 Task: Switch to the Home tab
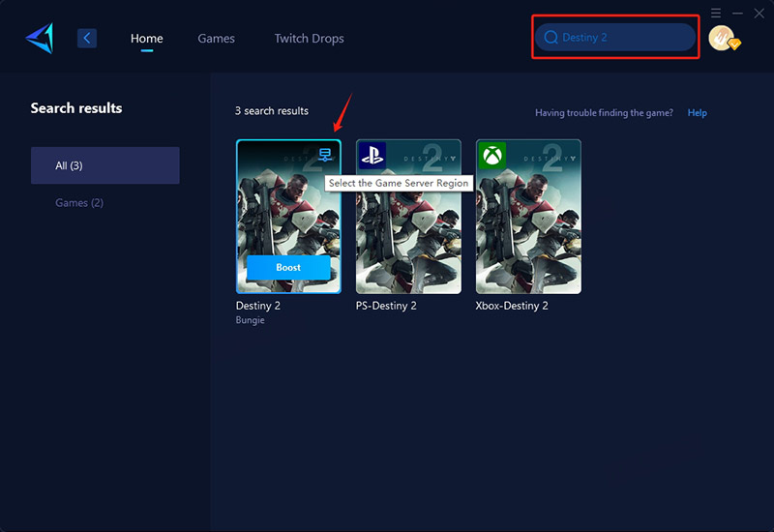pyautogui.click(x=147, y=39)
